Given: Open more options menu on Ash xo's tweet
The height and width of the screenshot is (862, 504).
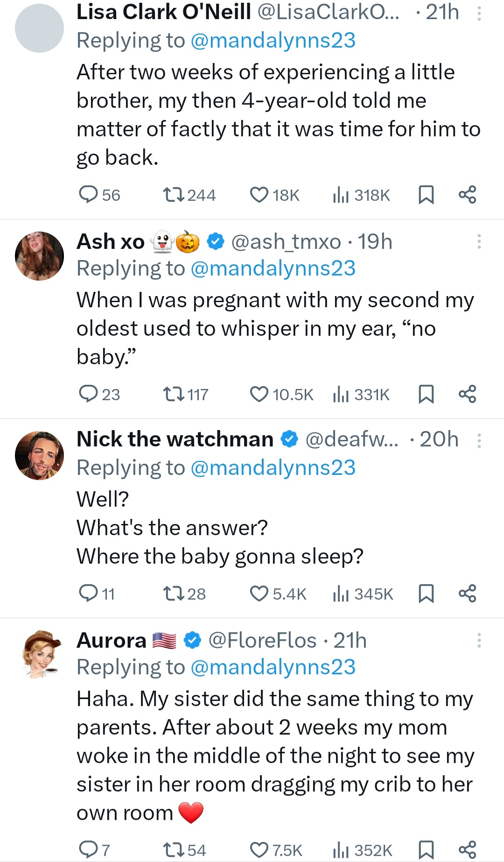Looking at the screenshot, I should pos(479,241).
